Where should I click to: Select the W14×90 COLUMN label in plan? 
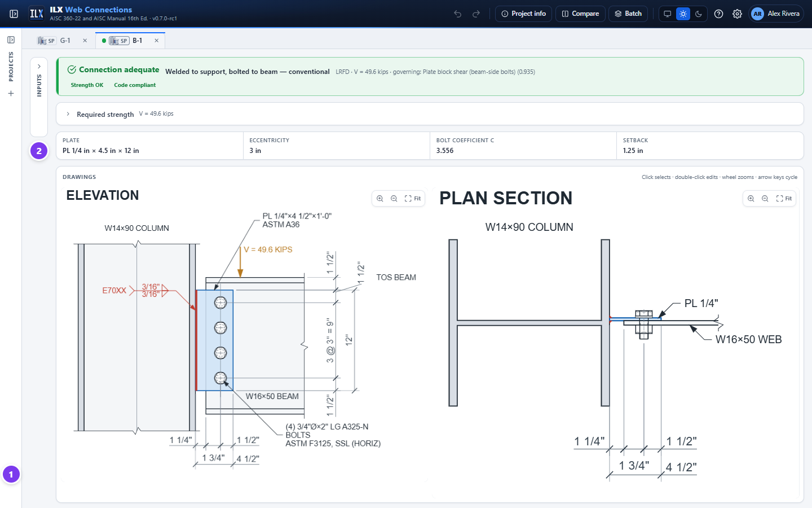click(x=529, y=227)
